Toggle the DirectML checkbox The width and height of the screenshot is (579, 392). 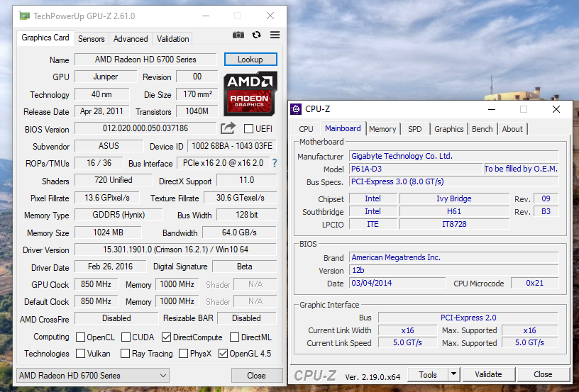point(234,337)
